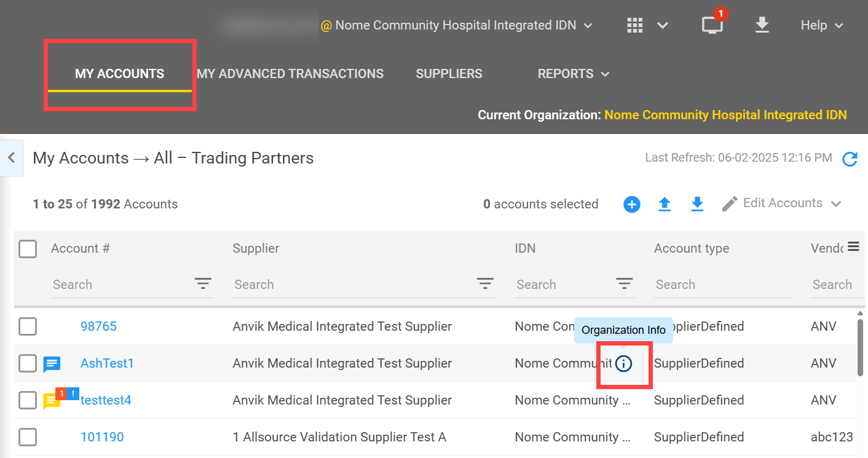Open the Supplier column filter icon

[485, 283]
